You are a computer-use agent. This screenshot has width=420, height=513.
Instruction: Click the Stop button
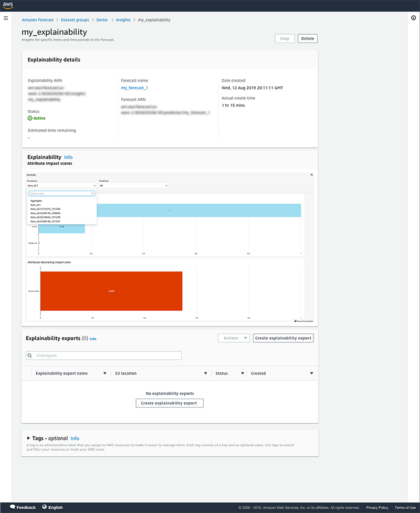click(x=285, y=39)
